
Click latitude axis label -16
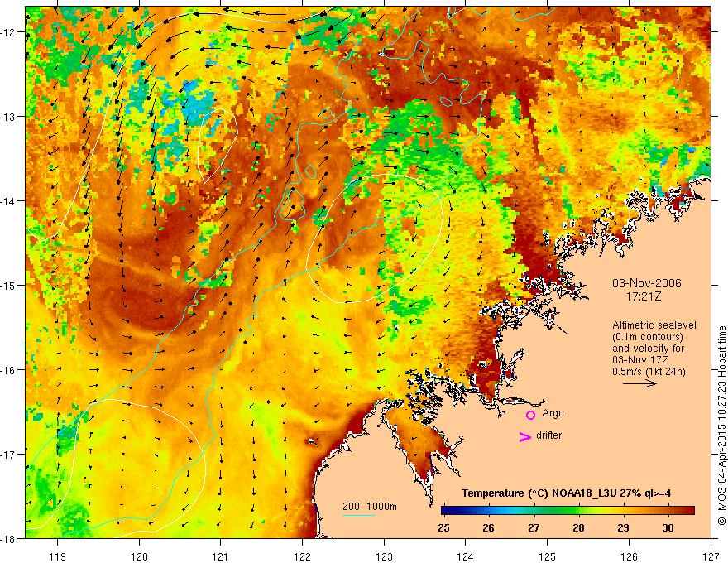(x=7, y=370)
